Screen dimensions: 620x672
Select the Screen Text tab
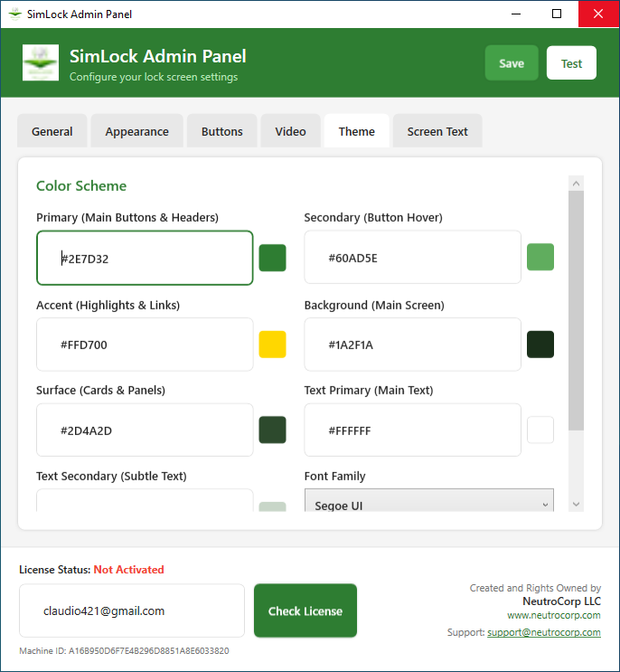pos(437,131)
